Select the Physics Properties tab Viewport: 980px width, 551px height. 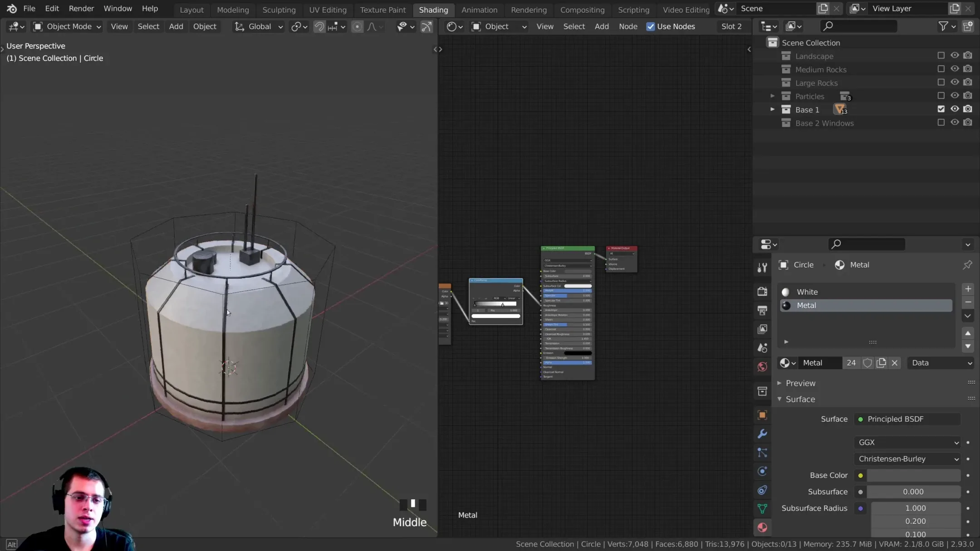[762, 471]
